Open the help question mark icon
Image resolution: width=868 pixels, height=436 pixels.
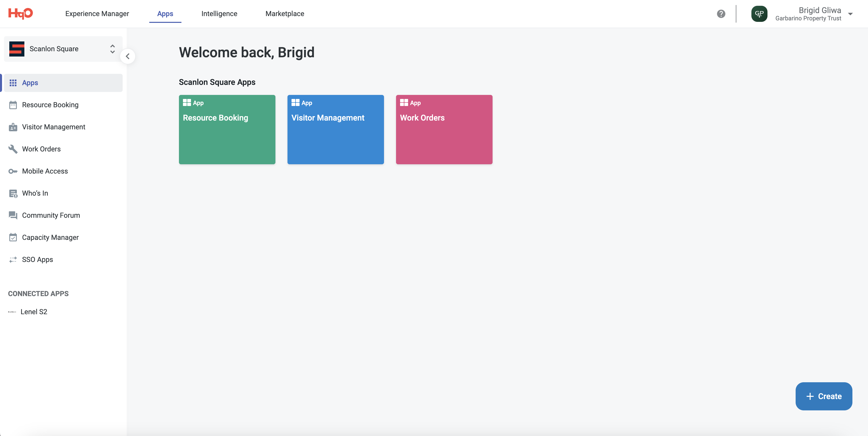721,14
